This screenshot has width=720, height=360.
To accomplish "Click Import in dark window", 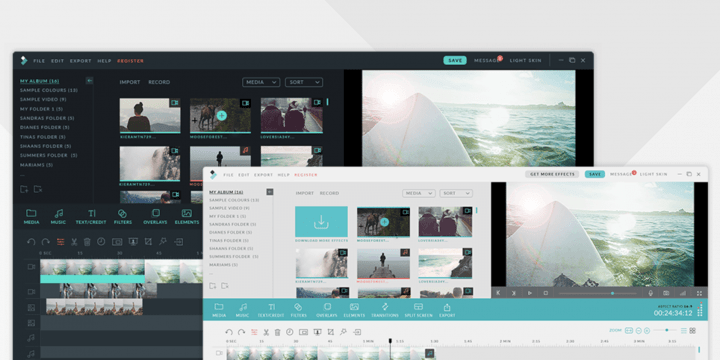I will tap(130, 82).
